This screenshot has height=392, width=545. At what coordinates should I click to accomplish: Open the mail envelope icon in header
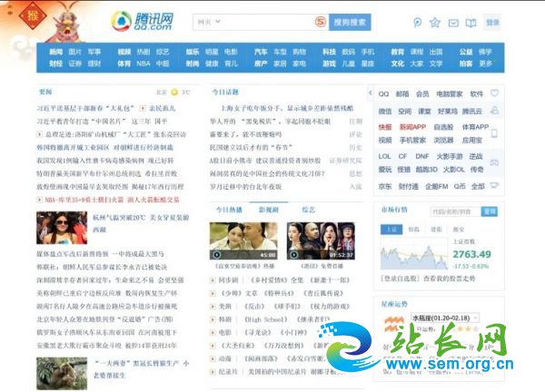click(453, 24)
